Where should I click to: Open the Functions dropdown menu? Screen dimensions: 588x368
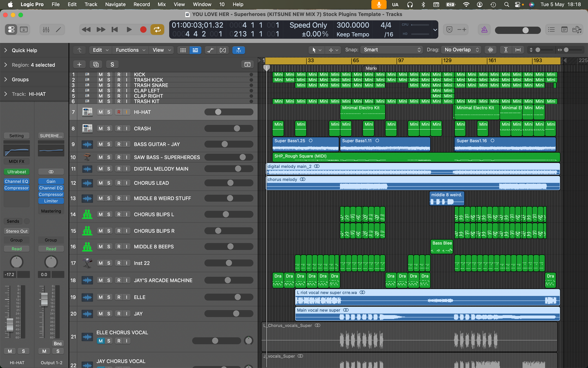131,50
